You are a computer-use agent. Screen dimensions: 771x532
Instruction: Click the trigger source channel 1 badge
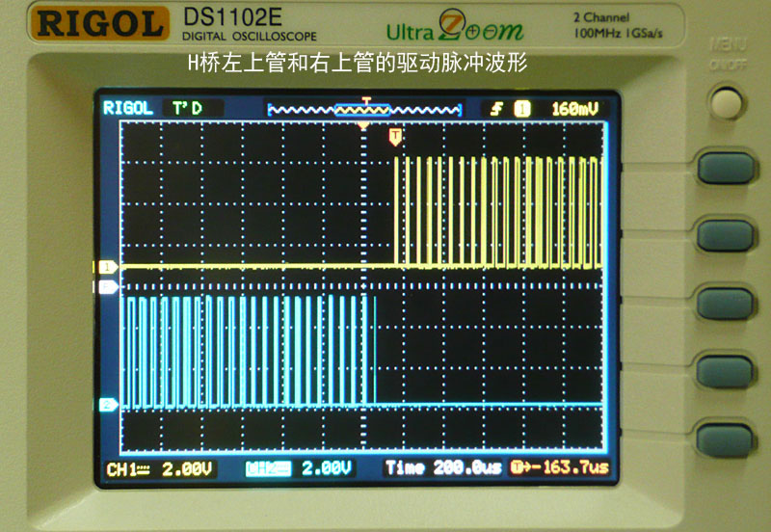tap(522, 109)
